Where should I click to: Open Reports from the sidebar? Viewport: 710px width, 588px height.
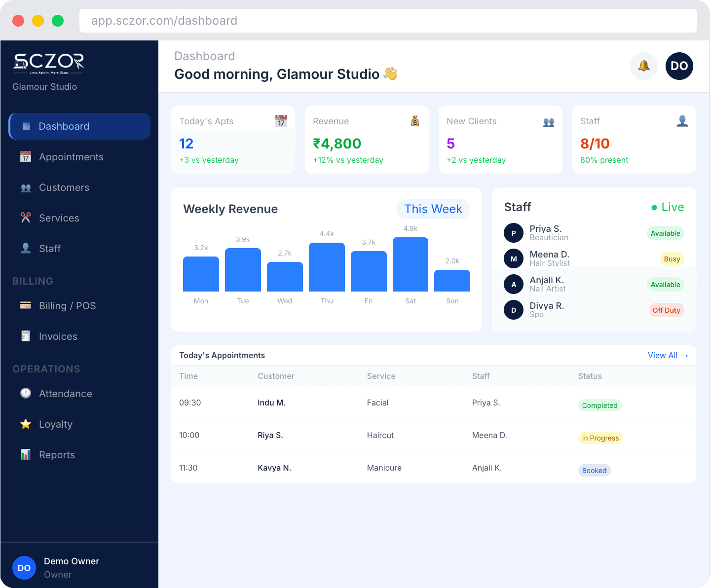[x=79, y=455]
